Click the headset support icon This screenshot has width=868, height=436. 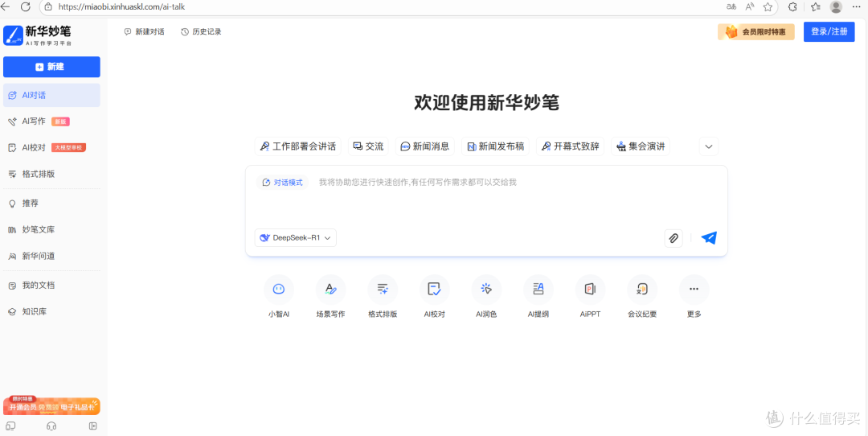coord(52,426)
